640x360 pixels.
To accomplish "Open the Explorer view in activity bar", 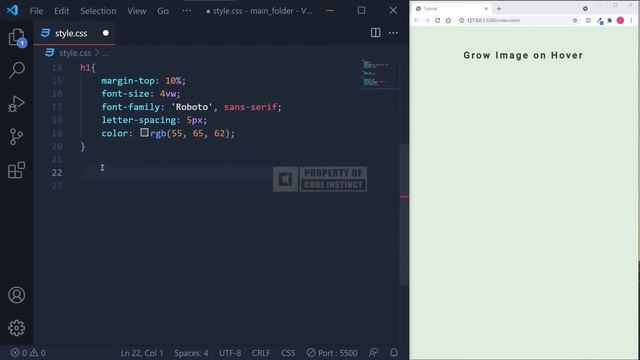I will coord(17,38).
